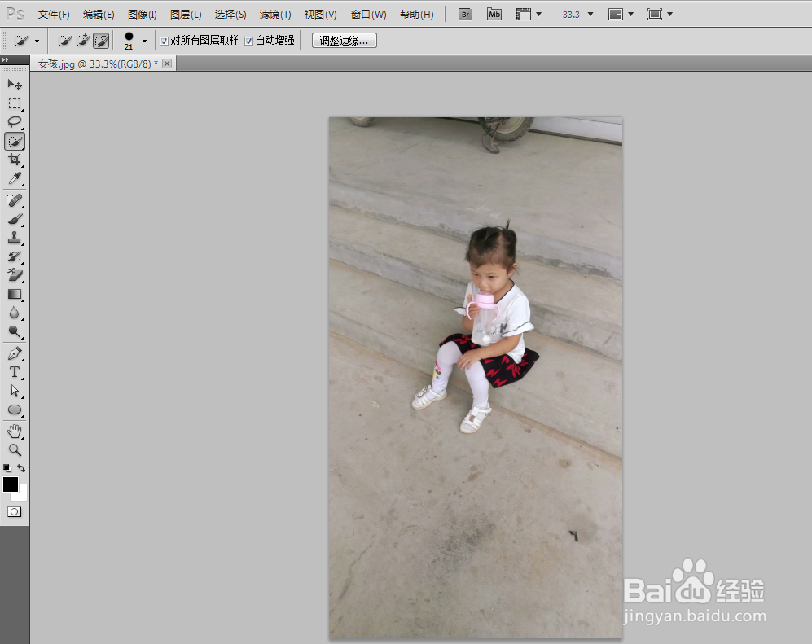Open the 文件(F) menu
The image size is (812, 644).
53,15
